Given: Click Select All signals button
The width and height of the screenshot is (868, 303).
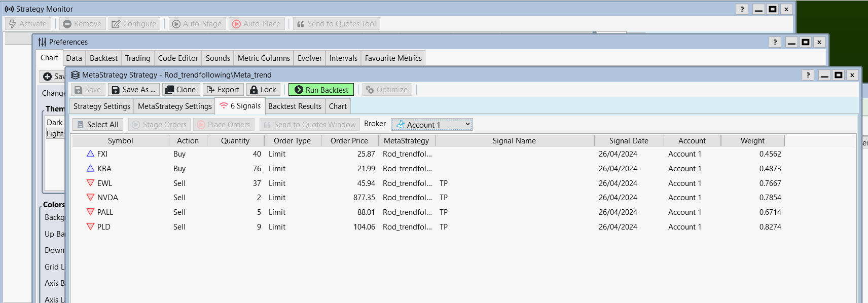Looking at the screenshot, I should (x=97, y=125).
